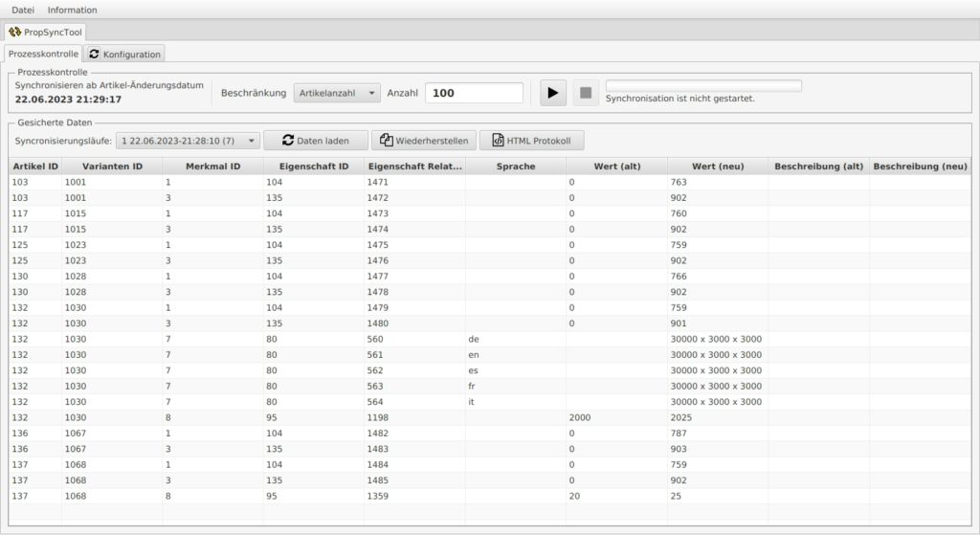Viewport: 980px width, 535px height.
Task: Click the PropSyncTool tab icon
Action: (x=15, y=32)
